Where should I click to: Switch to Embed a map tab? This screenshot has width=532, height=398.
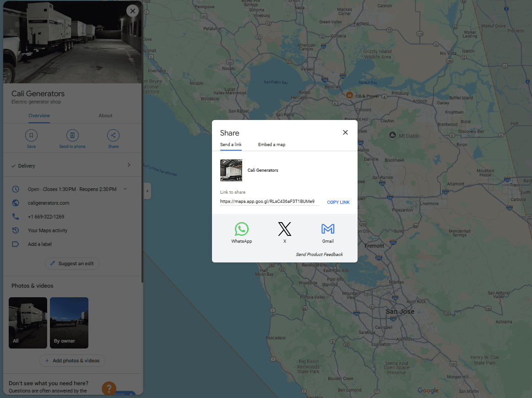click(x=271, y=145)
